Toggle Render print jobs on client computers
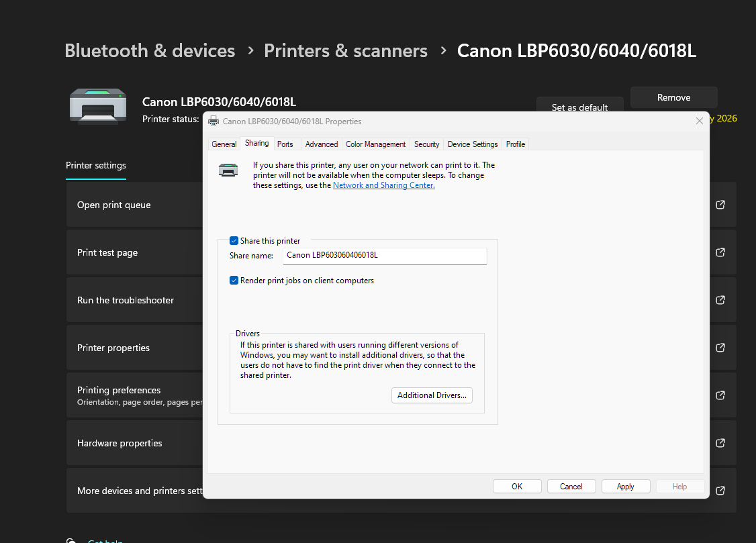 click(234, 281)
